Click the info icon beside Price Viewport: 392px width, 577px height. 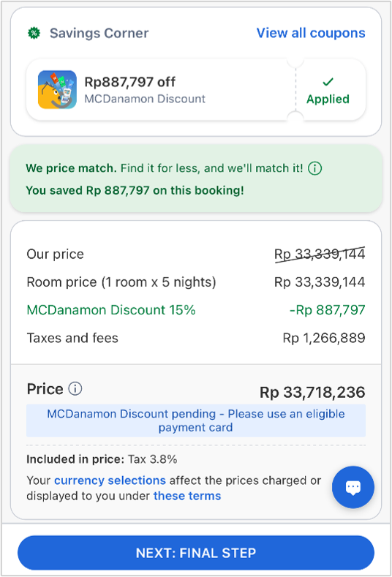[x=75, y=388]
